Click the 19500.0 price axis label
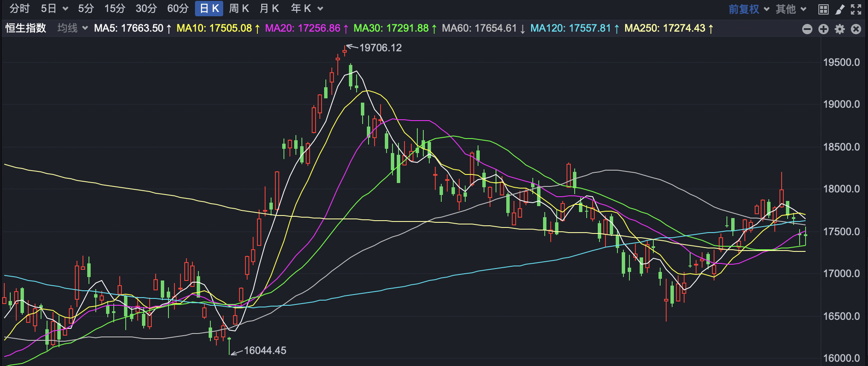This screenshot has height=366, width=868. coord(841,62)
